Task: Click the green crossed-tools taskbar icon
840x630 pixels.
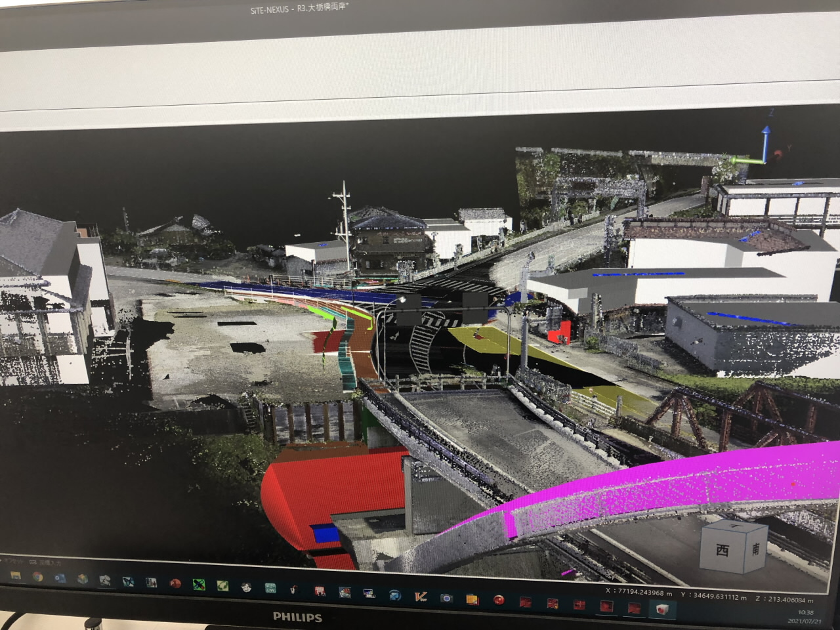Action: [199, 584]
